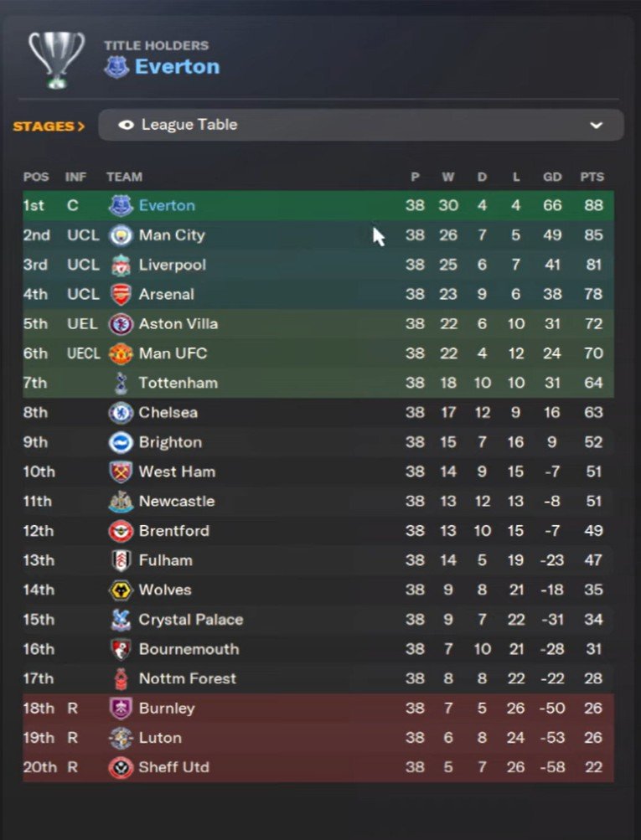Sort the table by the GD column
The width and height of the screenshot is (641, 840).
coord(552,177)
